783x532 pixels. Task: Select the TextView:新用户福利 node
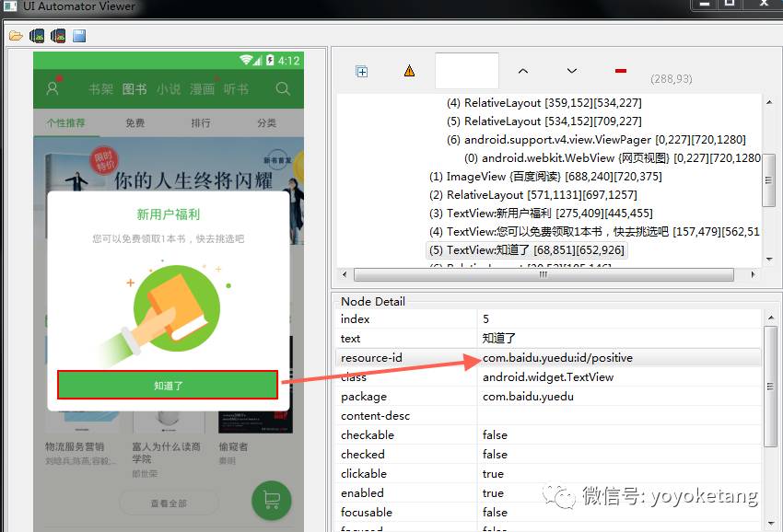coord(541,214)
